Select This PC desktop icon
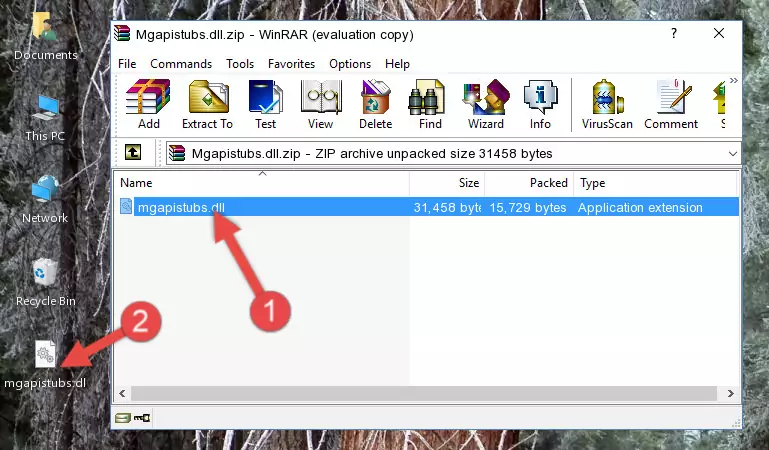 click(x=45, y=118)
